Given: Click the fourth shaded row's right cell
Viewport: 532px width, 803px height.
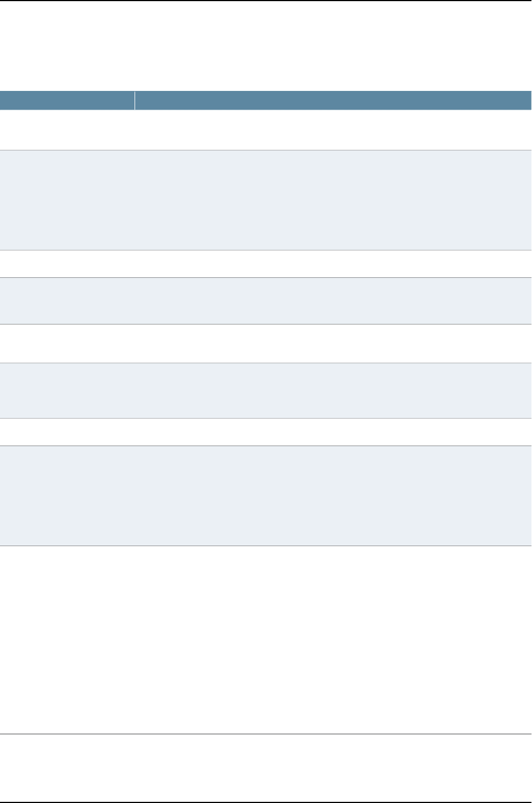Looking at the screenshot, I should pos(333,496).
